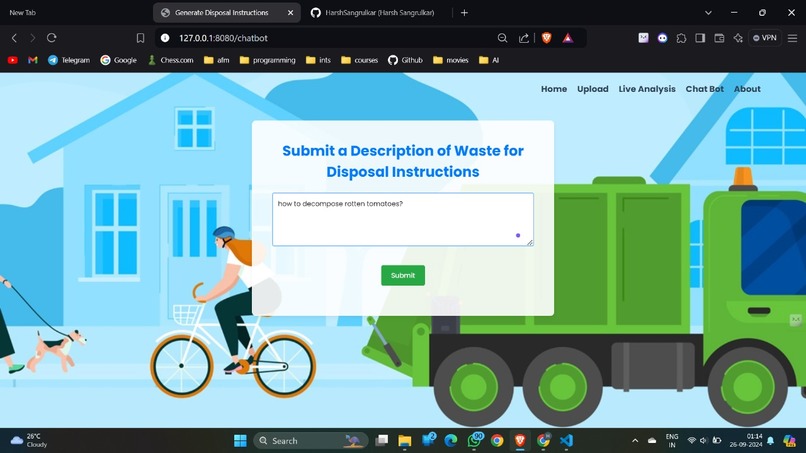Open the extensions puzzle icon
Viewport: 806px width, 453px height.
click(x=681, y=38)
